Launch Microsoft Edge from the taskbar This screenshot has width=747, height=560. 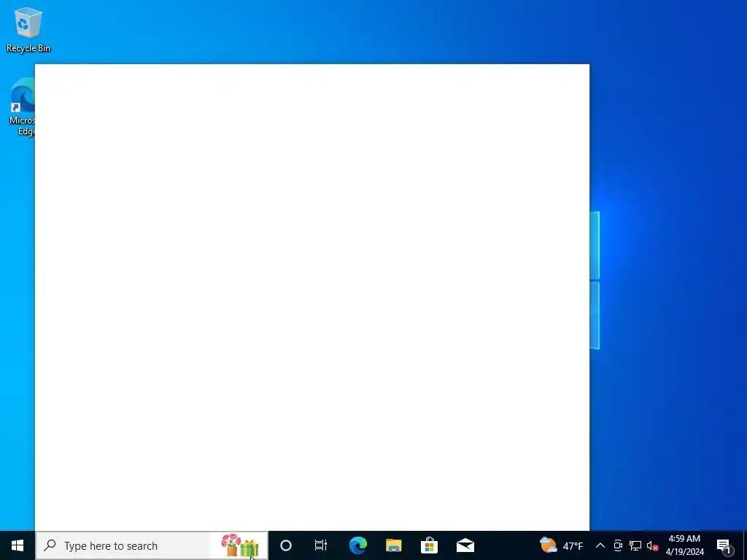(x=357, y=545)
